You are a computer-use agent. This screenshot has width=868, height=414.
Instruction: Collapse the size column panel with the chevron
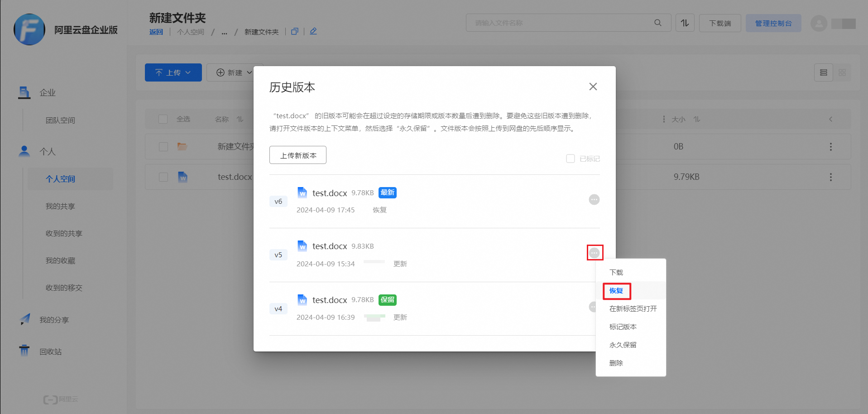[x=831, y=119]
